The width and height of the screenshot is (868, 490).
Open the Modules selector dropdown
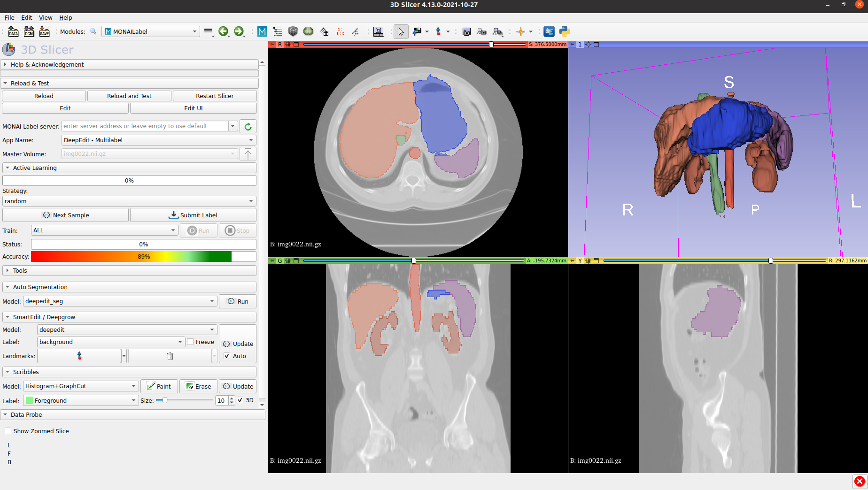coord(151,31)
